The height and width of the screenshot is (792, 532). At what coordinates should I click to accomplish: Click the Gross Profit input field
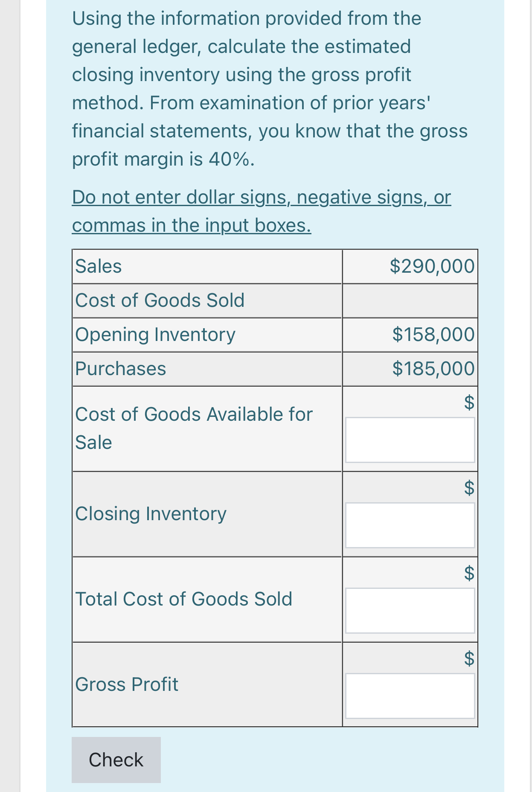tap(410, 696)
